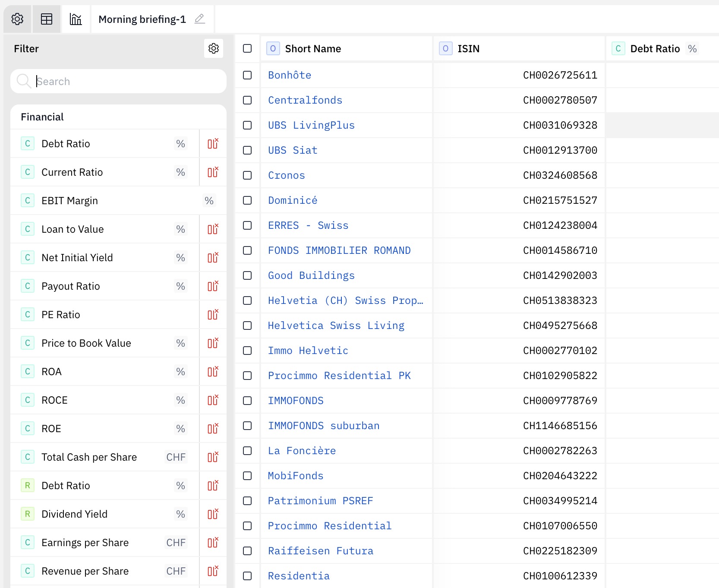Select the Dividend Yield filter item

pos(105,514)
